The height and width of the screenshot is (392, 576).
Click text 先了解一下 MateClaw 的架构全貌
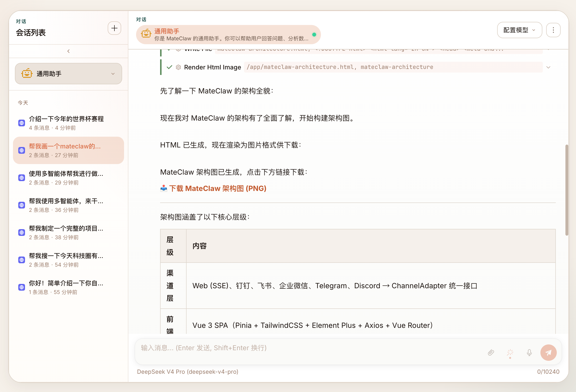click(215, 91)
